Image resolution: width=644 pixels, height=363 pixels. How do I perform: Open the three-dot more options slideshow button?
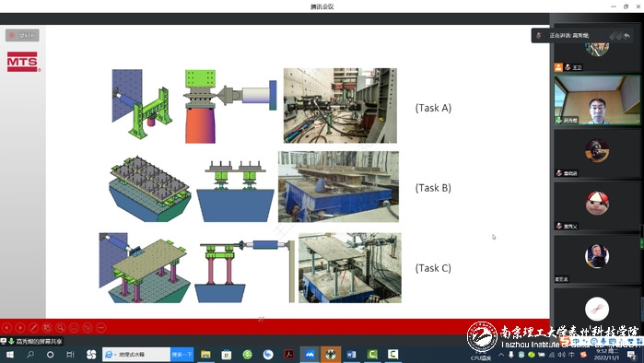101,328
